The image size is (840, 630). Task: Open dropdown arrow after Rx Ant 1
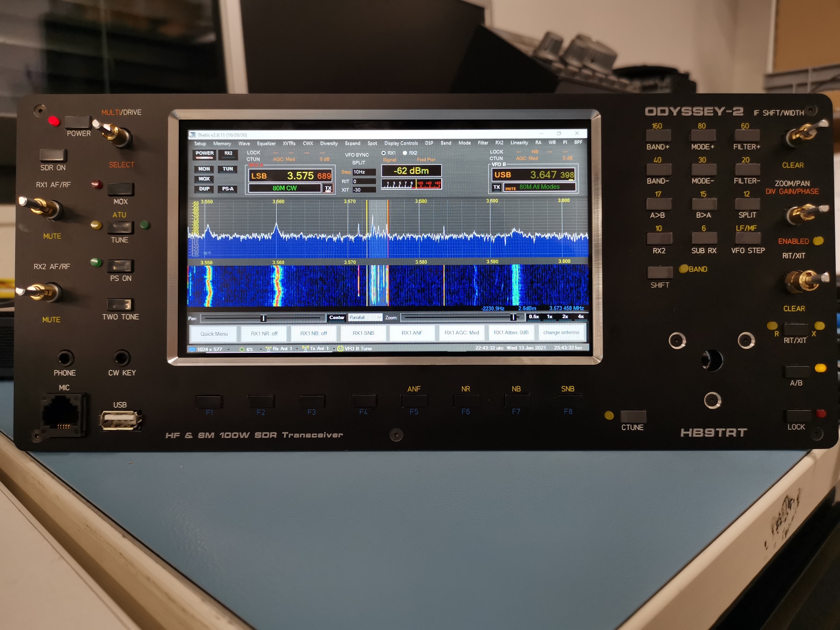(x=297, y=349)
